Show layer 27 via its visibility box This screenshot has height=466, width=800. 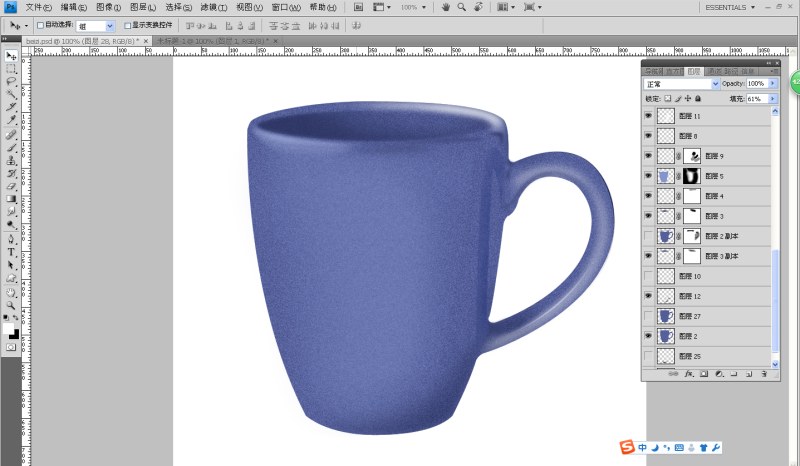(648, 316)
